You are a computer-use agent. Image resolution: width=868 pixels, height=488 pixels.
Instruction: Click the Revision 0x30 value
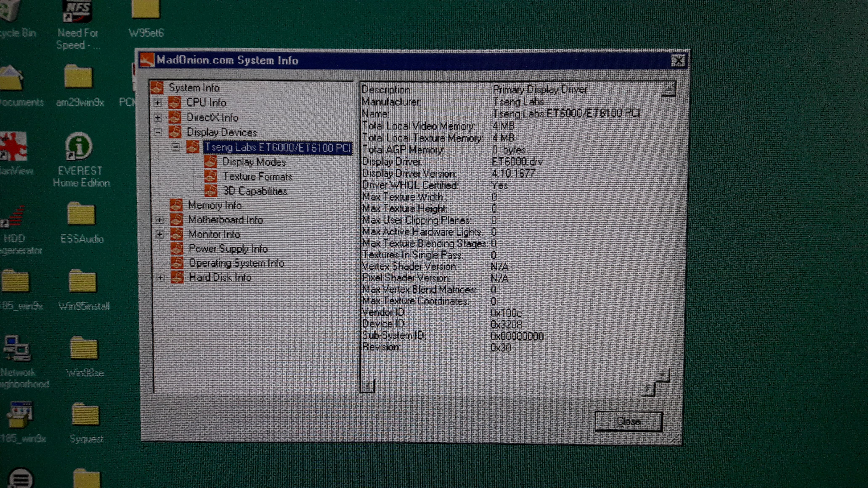pos(500,347)
